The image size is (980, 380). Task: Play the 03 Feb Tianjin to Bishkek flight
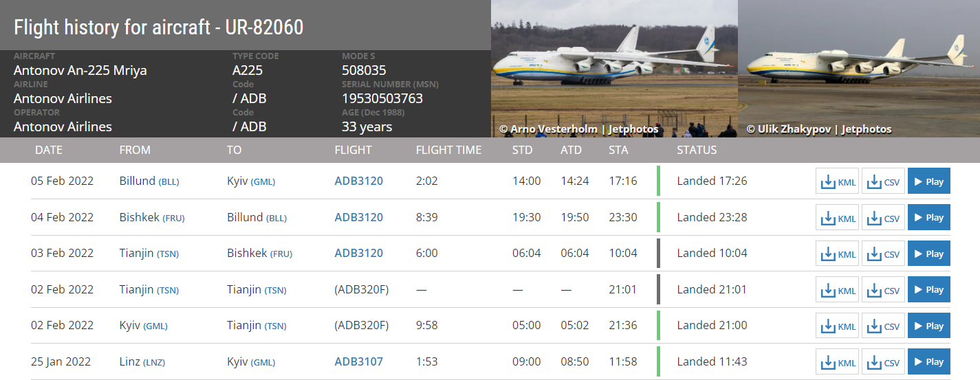pos(928,254)
